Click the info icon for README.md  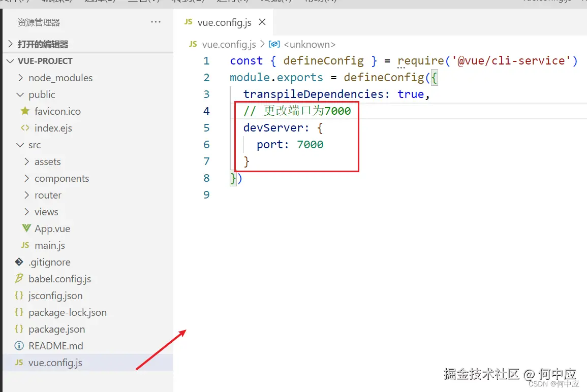(x=19, y=346)
